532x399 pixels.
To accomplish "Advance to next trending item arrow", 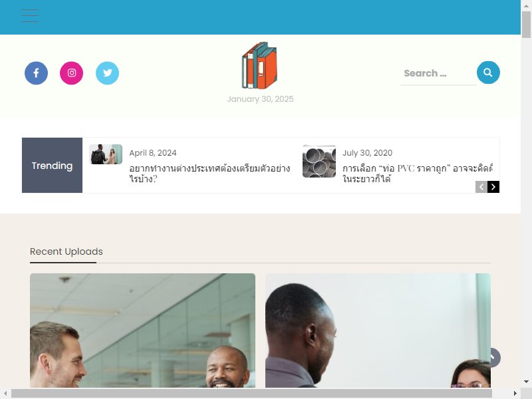I will tap(493, 187).
